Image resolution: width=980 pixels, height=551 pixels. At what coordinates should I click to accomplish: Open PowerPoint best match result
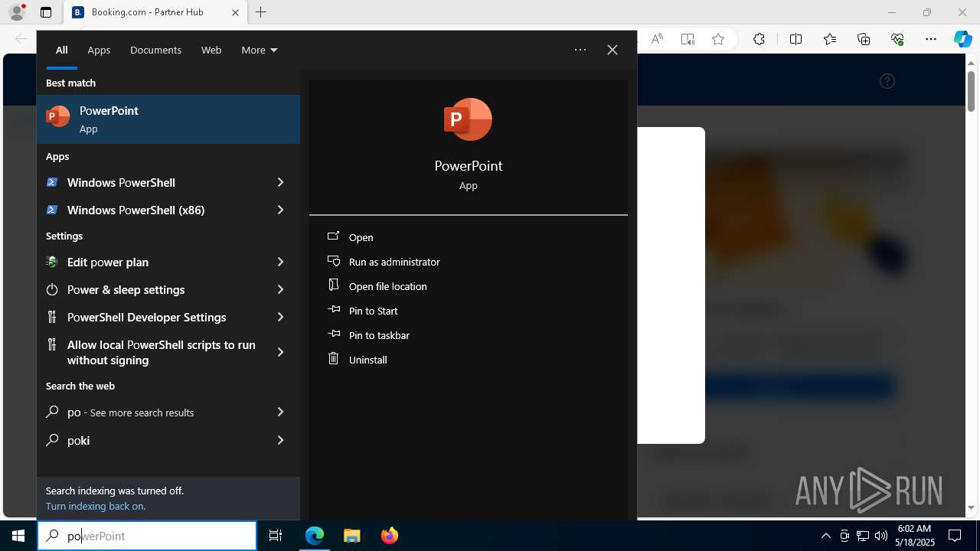(x=168, y=119)
